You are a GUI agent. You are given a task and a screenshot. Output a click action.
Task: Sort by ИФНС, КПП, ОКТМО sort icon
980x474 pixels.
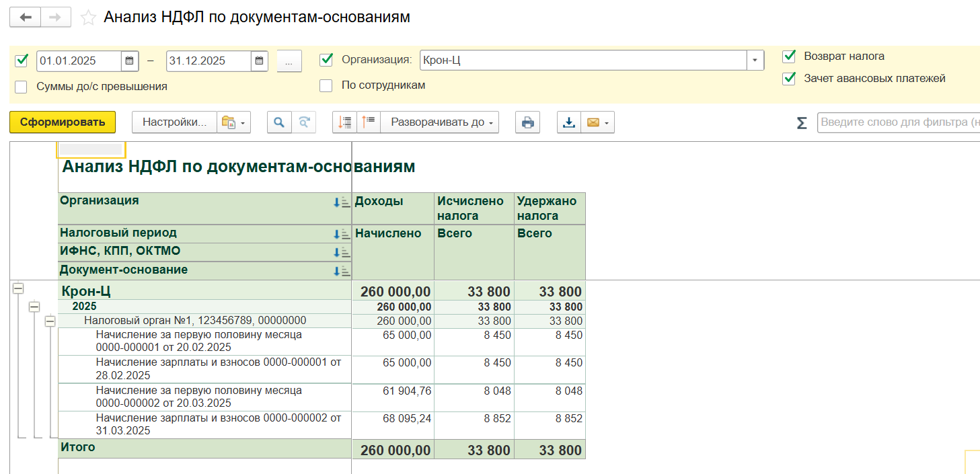342,252
